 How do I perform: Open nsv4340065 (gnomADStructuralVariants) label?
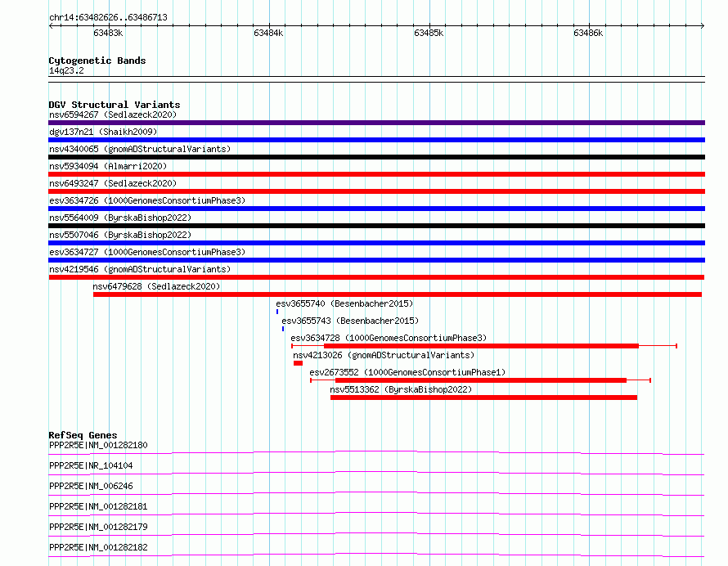pos(140,149)
